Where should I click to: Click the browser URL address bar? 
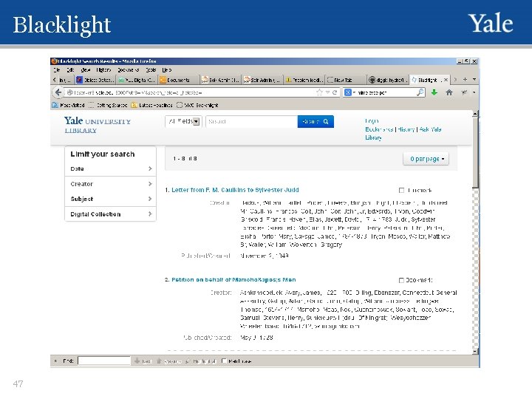tap(191, 92)
